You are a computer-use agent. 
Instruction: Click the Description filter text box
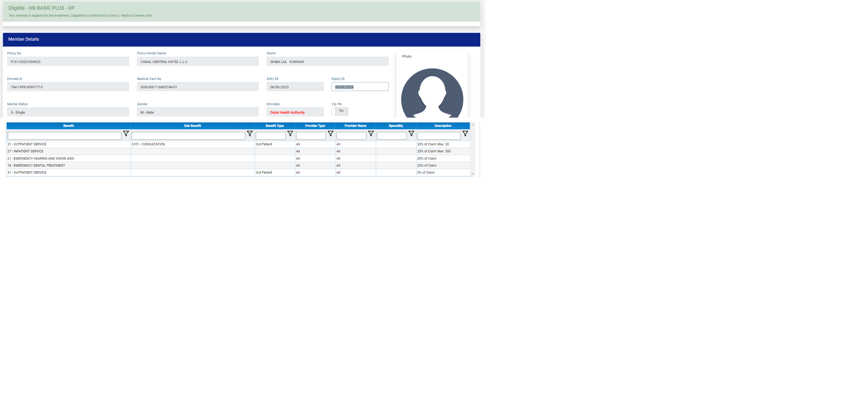point(439,136)
